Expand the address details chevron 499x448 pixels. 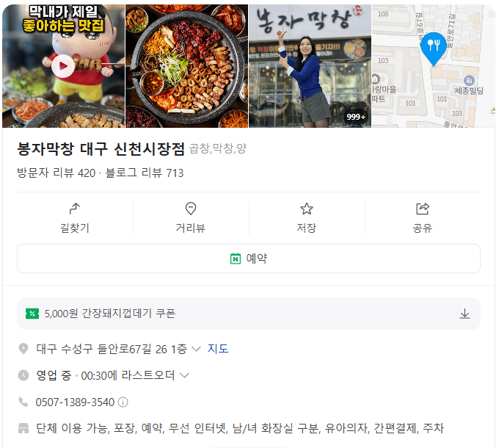pos(196,349)
